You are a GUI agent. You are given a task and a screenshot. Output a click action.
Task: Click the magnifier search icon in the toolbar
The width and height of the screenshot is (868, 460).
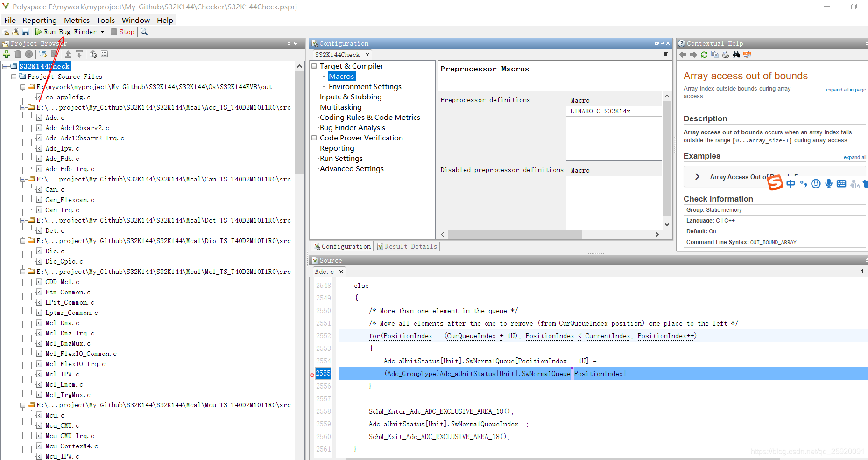(x=144, y=32)
